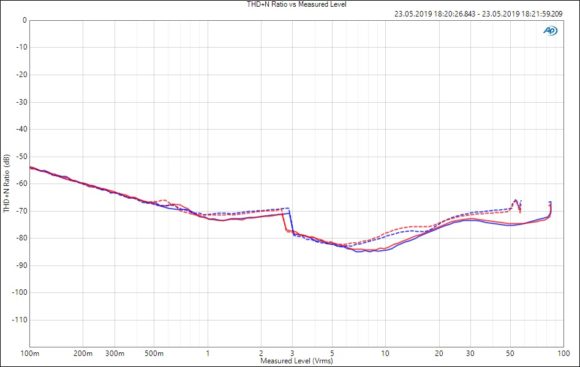Click the THD+N Ratio (dB) axis label

pos(7,184)
